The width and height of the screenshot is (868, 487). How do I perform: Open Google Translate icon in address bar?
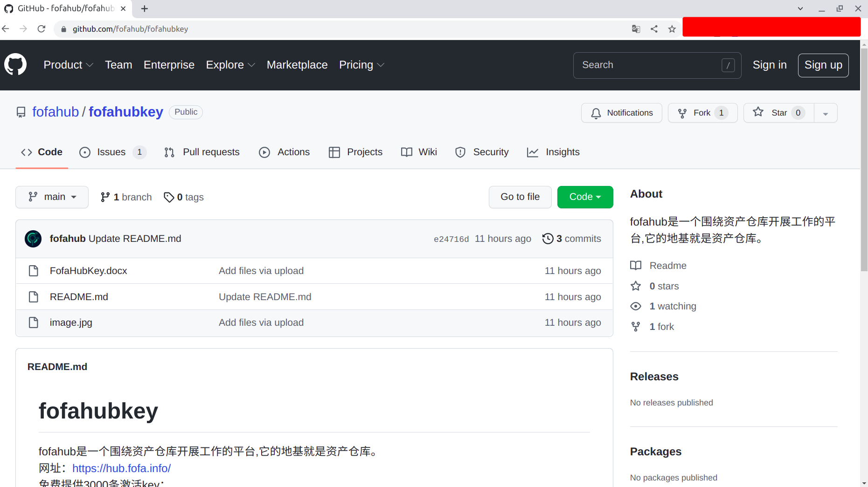[x=636, y=28]
